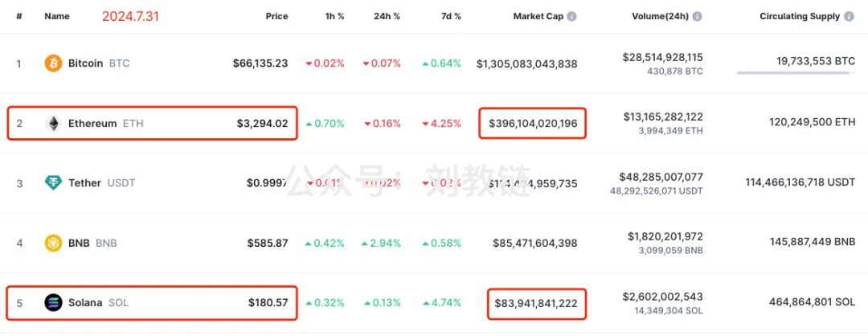Click Bitcoin 7d change 0.64%
This screenshot has height=336, width=868.
pos(442,64)
